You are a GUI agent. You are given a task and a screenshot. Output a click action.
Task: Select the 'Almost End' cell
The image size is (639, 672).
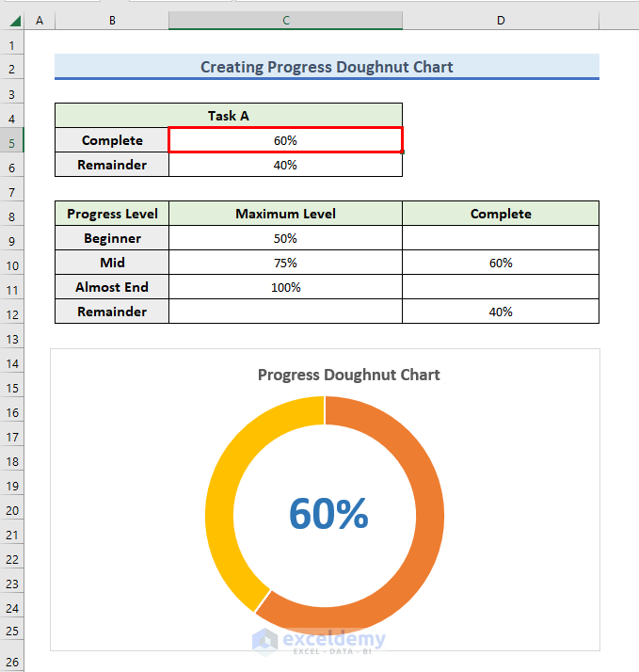(112, 287)
